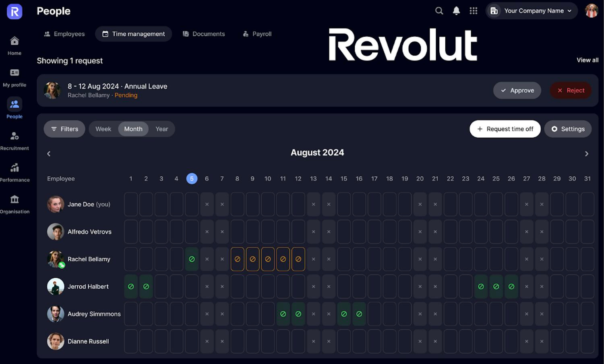Switch view to Week
The height and width of the screenshot is (364, 604).
[x=103, y=129]
